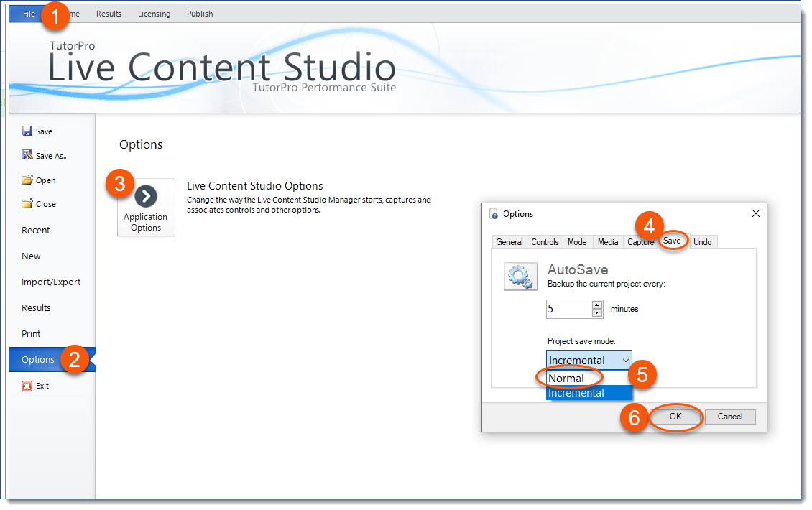Open the File tab

click(29, 14)
